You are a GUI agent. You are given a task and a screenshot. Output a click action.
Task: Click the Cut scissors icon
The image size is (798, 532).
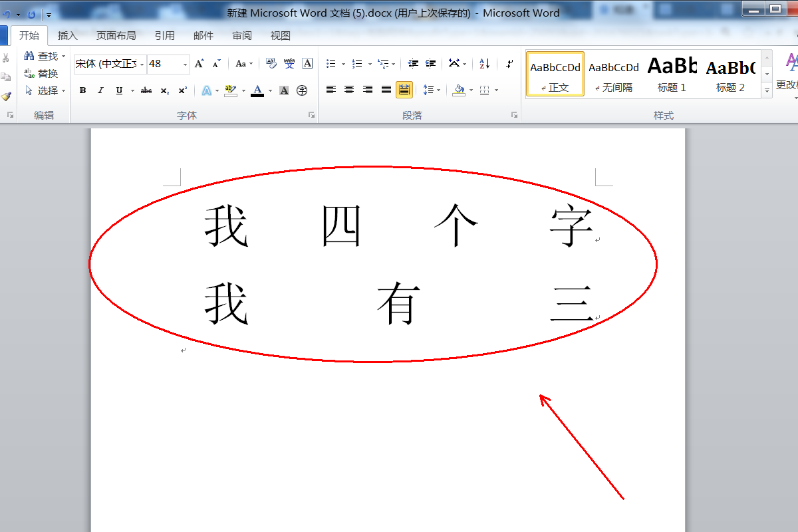tap(6, 58)
